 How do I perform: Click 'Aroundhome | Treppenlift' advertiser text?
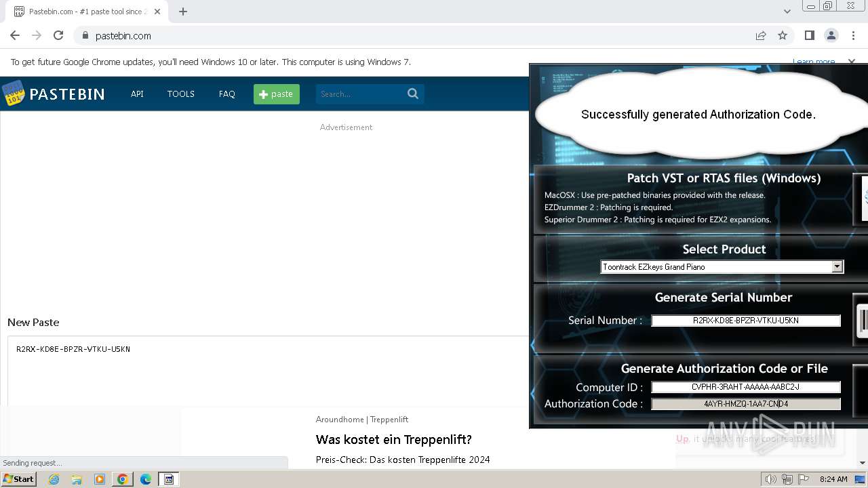pyautogui.click(x=361, y=420)
